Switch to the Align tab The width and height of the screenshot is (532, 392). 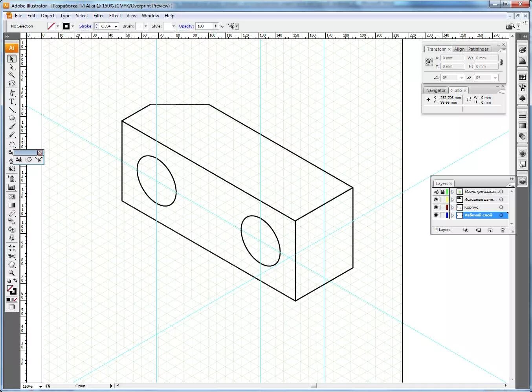tap(459, 49)
